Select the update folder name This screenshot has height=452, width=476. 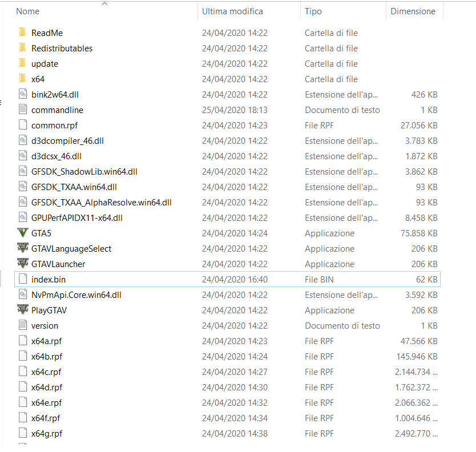[45, 64]
